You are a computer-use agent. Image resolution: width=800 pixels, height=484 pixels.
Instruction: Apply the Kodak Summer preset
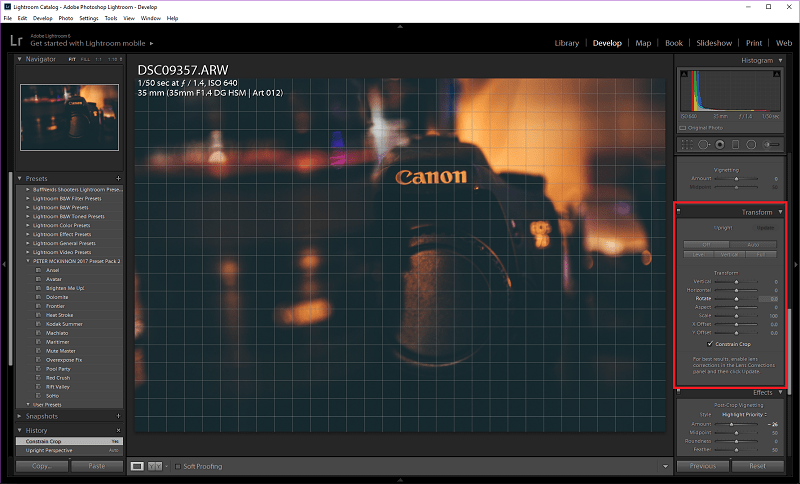(x=64, y=324)
